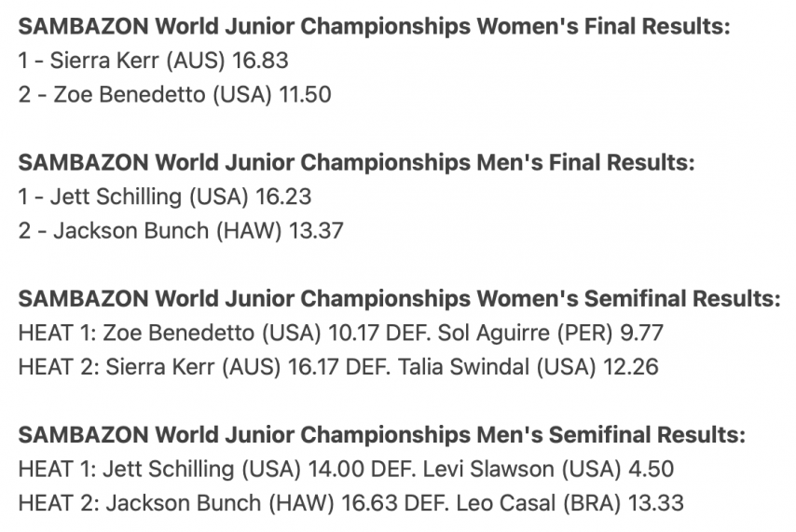Select the women's semifinal HEAT 1 line
The width and height of the screenshot is (796, 532).
[340, 333]
